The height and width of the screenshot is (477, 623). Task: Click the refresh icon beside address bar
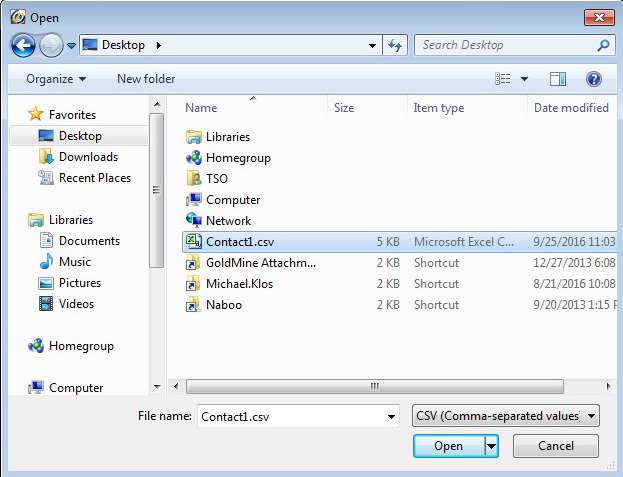394,45
